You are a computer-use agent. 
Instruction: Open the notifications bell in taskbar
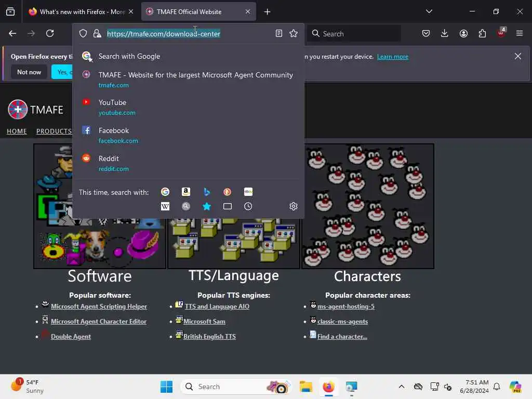[x=497, y=387]
